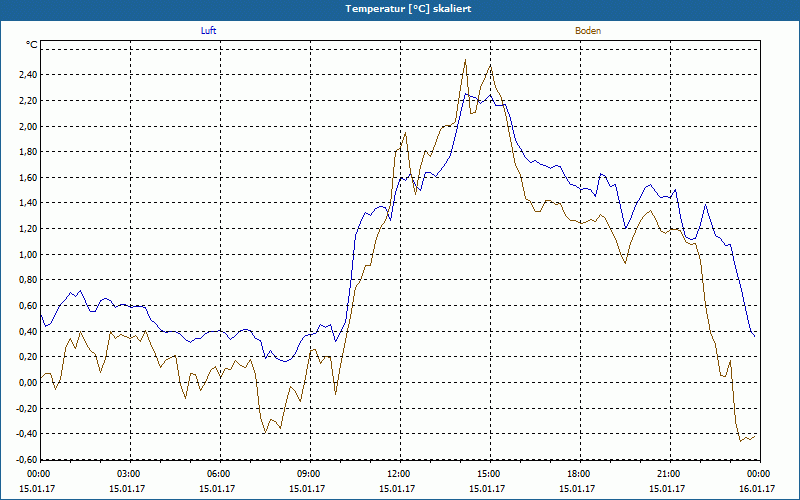This screenshot has width=800, height=500.
Task: Select the 1,80 y-axis value
Action: [x=29, y=152]
